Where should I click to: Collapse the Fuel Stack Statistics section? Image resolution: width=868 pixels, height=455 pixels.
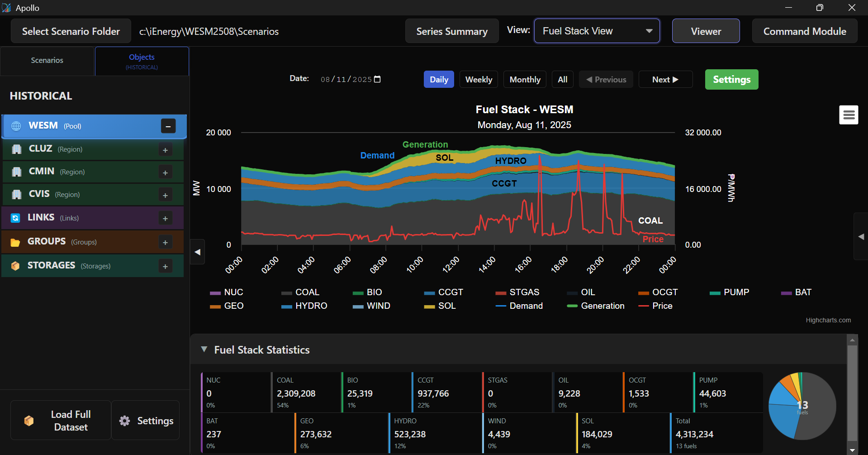coord(204,350)
